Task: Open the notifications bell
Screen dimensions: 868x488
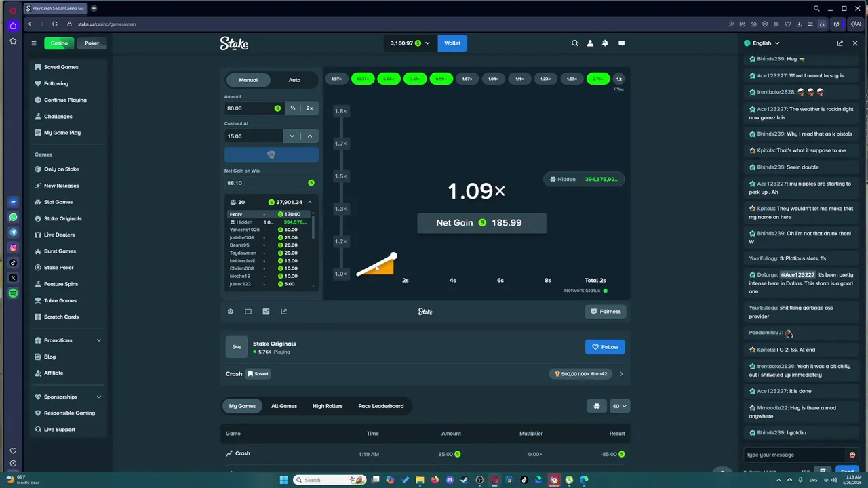Action: 605,43
